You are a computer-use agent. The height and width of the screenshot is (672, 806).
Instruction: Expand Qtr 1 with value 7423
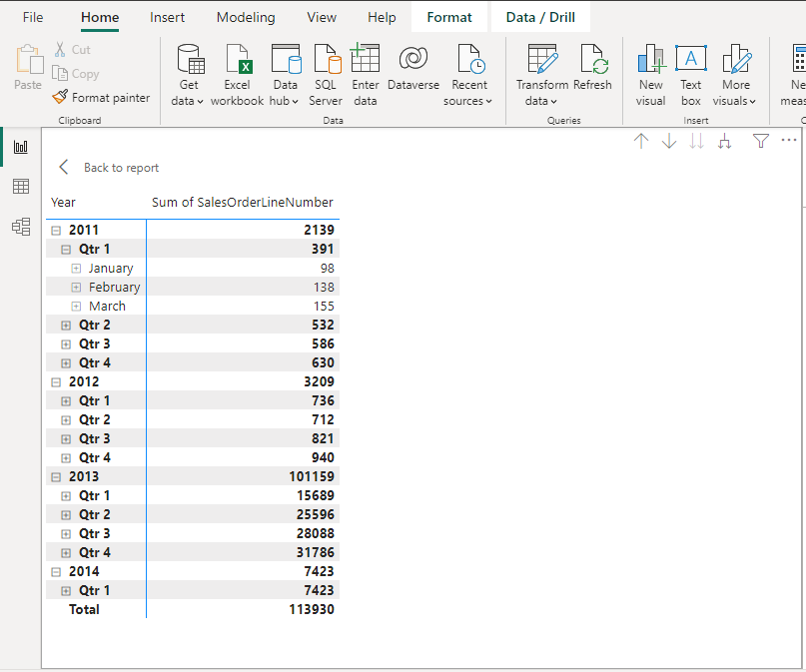[66, 591]
